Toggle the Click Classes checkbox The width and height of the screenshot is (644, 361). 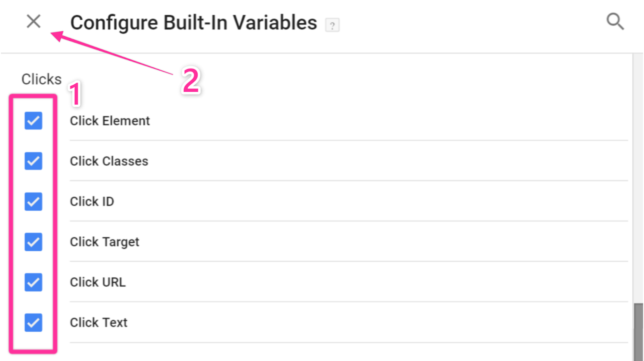[33, 161]
